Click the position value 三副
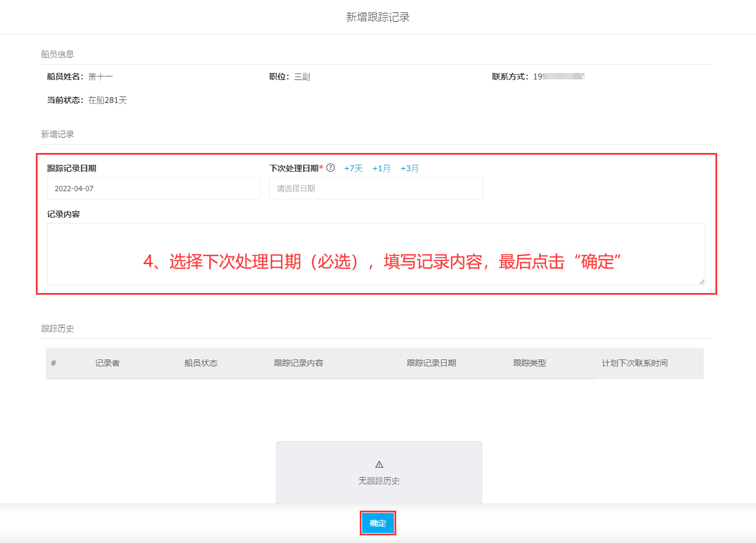Image resolution: width=756 pixels, height=543 pixels. (302, 76)
